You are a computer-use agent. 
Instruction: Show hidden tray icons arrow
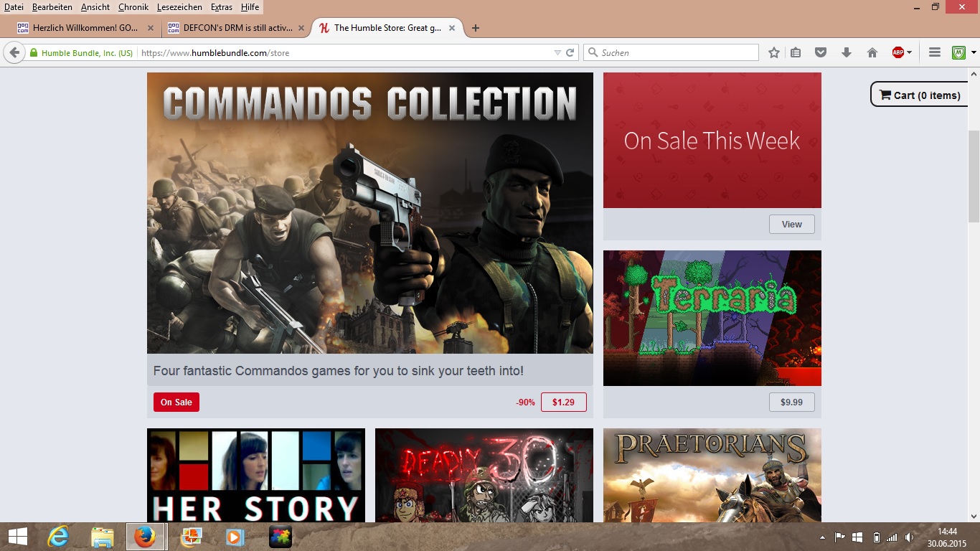(822, 537)
